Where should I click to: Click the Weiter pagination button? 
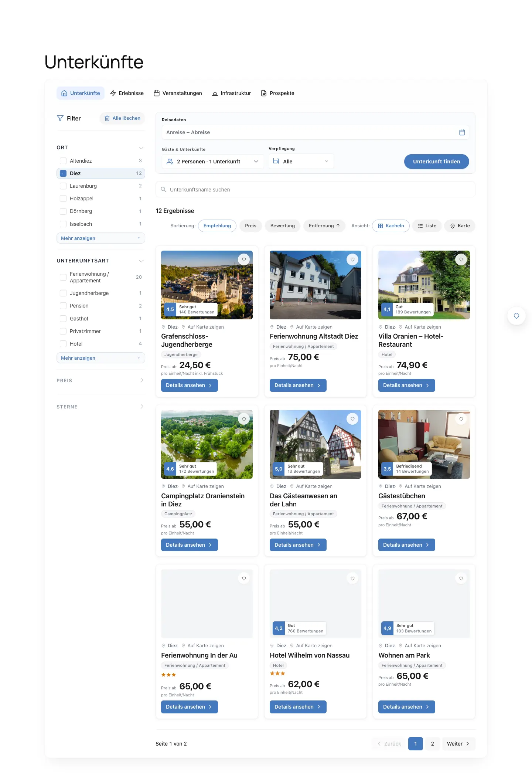coord(458,744)
